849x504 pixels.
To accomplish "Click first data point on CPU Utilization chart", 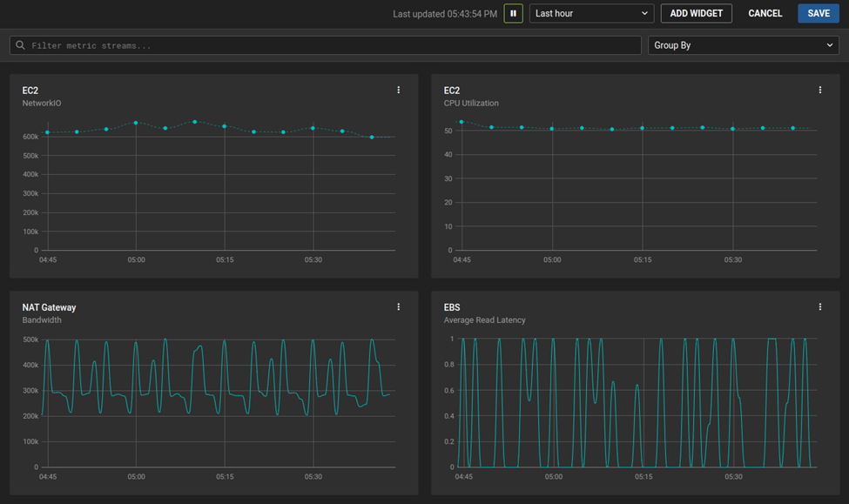I will click(462, 122).
